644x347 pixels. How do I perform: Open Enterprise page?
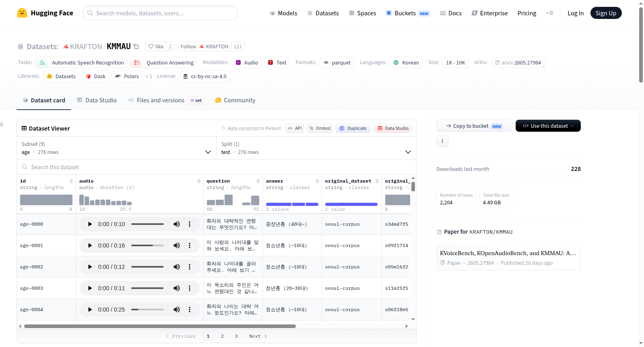[489, 13]
